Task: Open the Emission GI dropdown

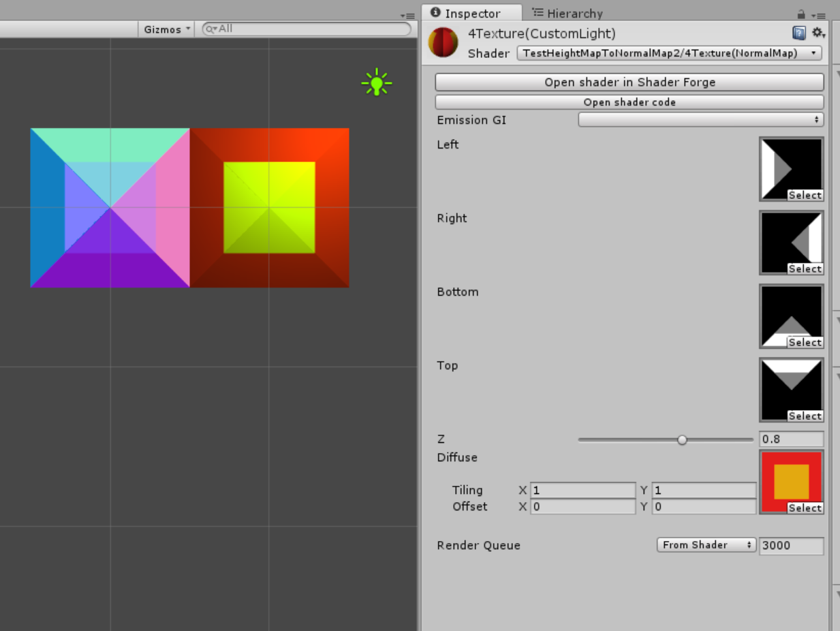Action: (x=701, y=119)
